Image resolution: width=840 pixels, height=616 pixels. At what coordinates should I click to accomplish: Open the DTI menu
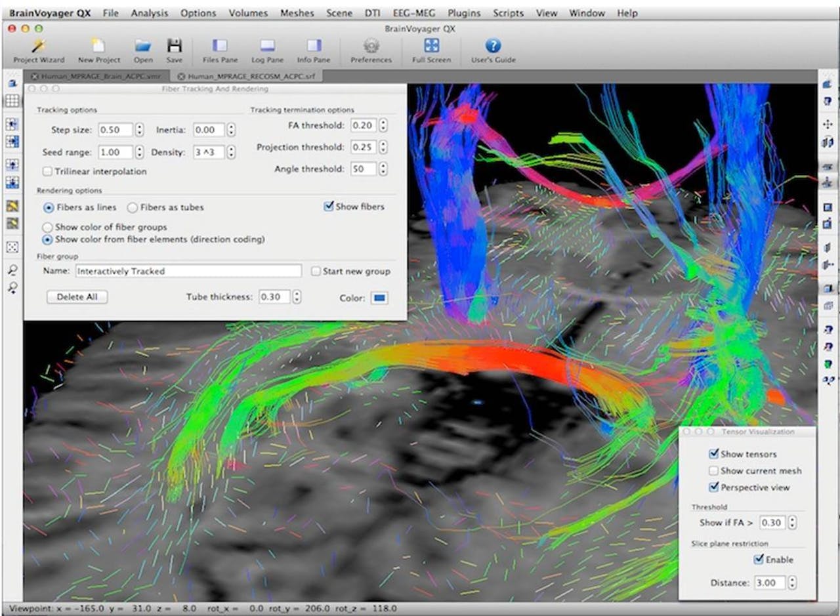point(372,12)
